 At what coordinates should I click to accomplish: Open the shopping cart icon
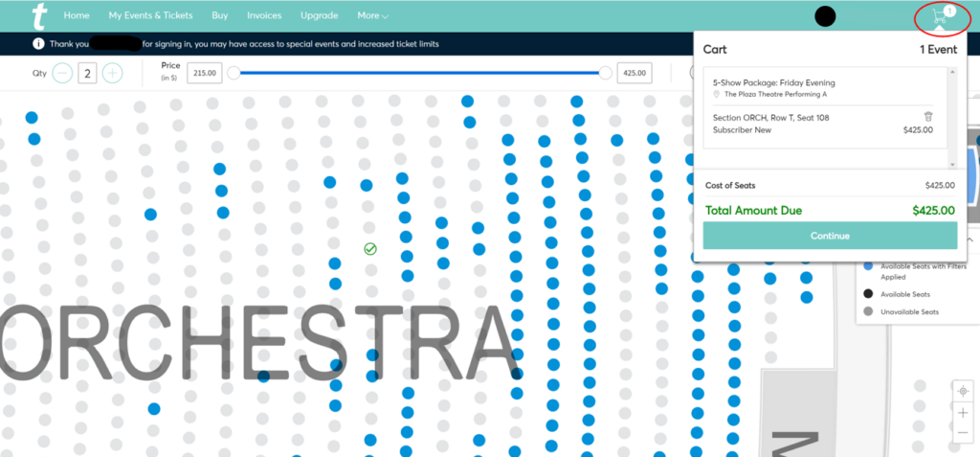coord(941,16)
